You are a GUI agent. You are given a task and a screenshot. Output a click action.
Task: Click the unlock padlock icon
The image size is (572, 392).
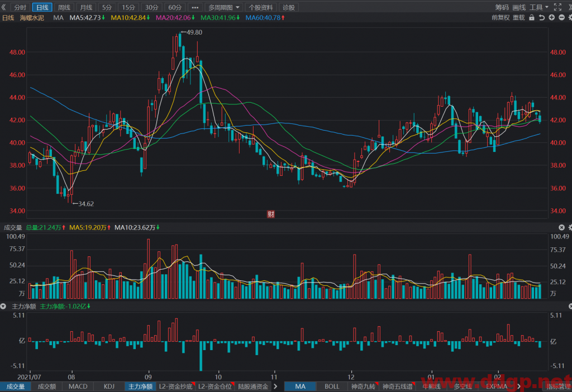tap(532, 17)
